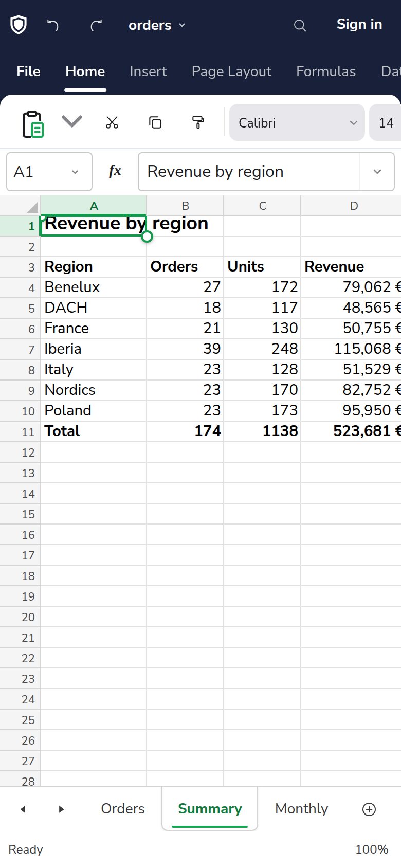
Task: Expand the formula bar chevron
Action: (x=377, y=172)
